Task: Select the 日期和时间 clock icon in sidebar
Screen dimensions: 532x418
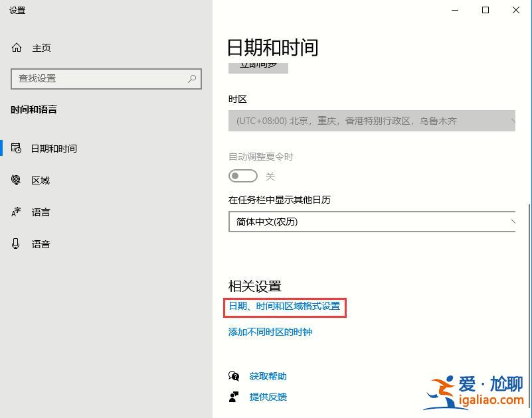Action: 16,148
